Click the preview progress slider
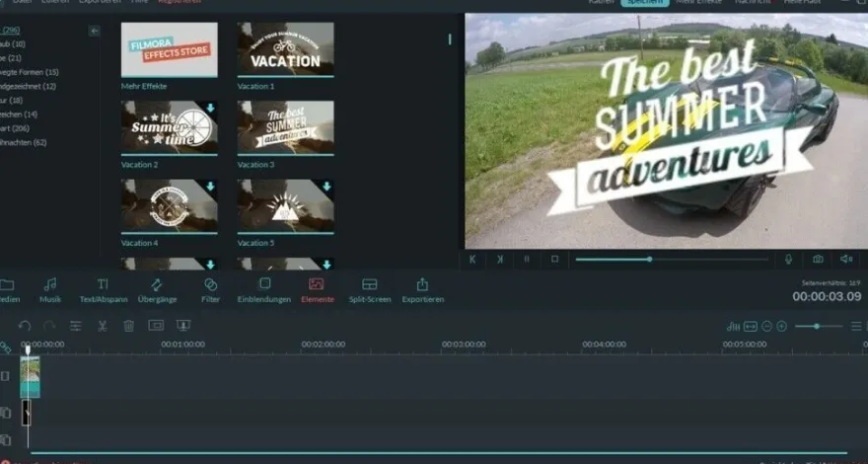 click(672, 259)
